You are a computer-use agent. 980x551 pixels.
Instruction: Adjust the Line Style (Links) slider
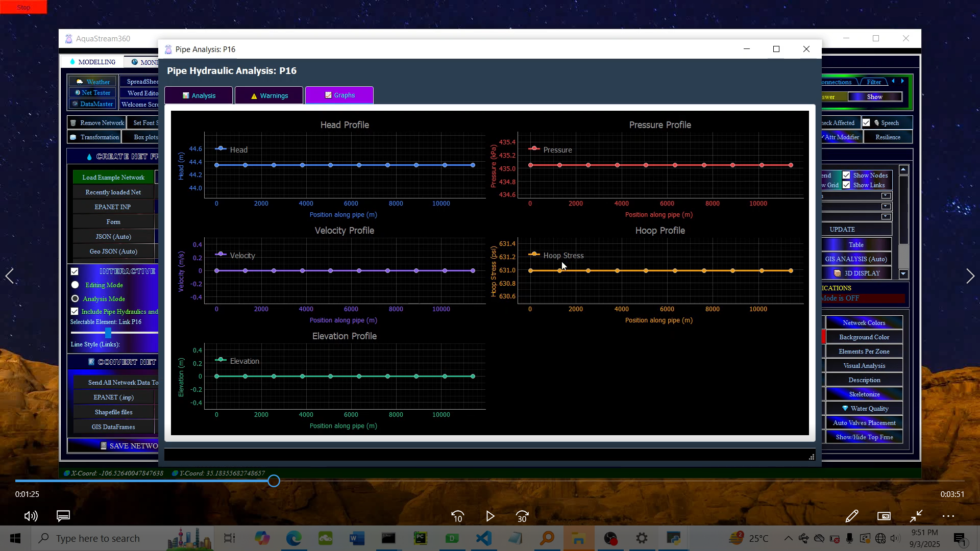(x=108, y=333)
